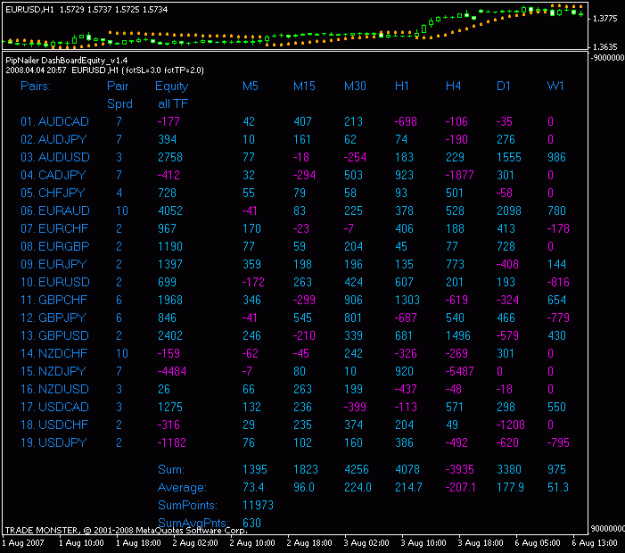Click the W1 column header

pyautogui.click(x=556, y=86)
